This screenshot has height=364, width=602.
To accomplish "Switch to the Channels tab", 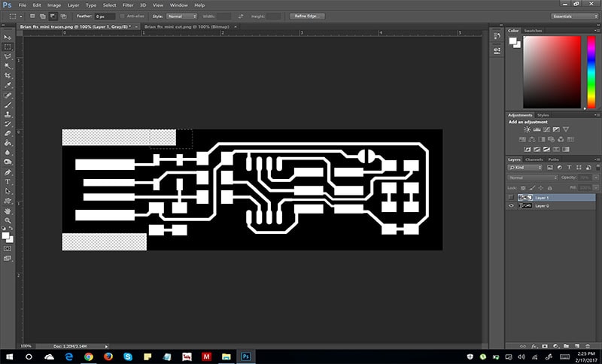I will coord(534,159).
